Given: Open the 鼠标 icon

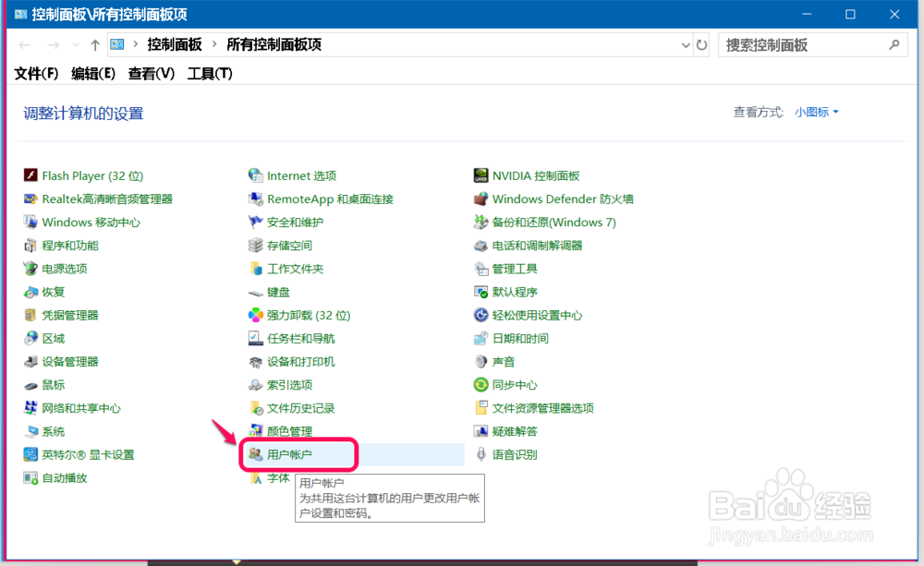Looking at the screenshot, I should (30, 385).
